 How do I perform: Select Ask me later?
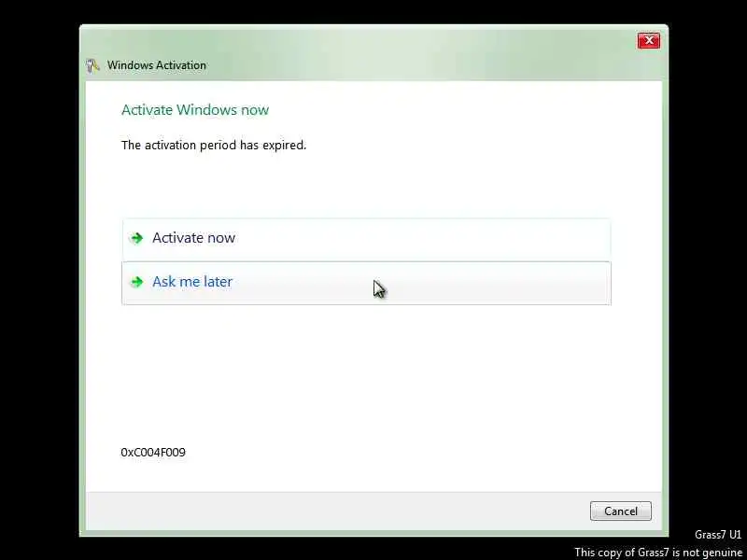point(366,283)
